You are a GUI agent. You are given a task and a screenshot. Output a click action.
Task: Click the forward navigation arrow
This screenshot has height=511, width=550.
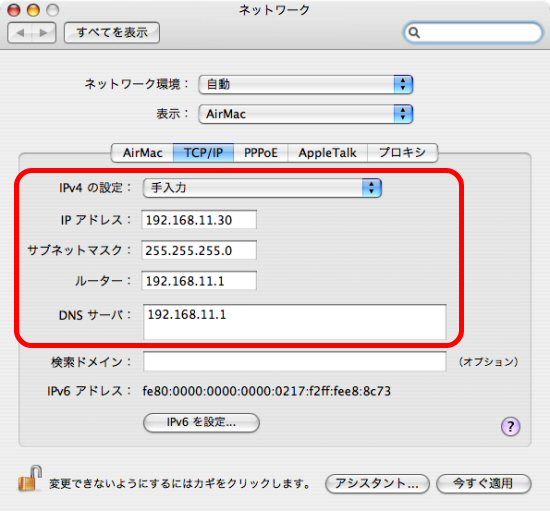click(44, 33)
